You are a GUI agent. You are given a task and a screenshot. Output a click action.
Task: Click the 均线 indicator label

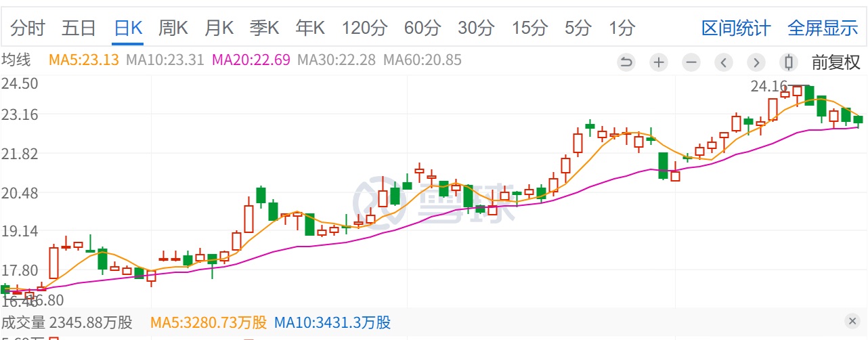[16, 60]
